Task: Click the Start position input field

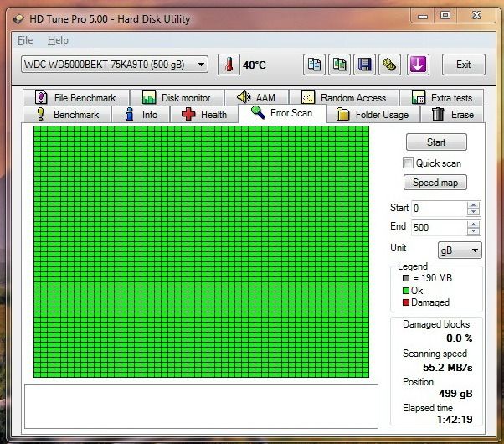Action: coord(439,209)
